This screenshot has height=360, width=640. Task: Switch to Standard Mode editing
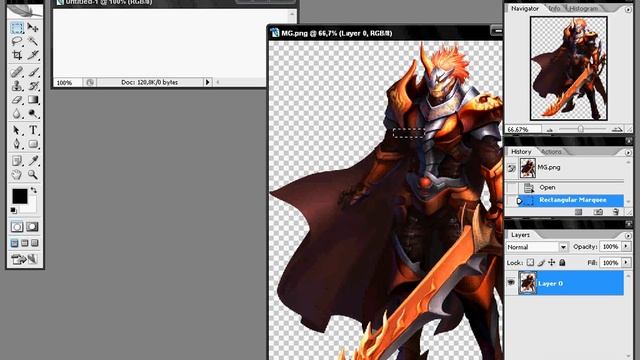pos(17,227)
